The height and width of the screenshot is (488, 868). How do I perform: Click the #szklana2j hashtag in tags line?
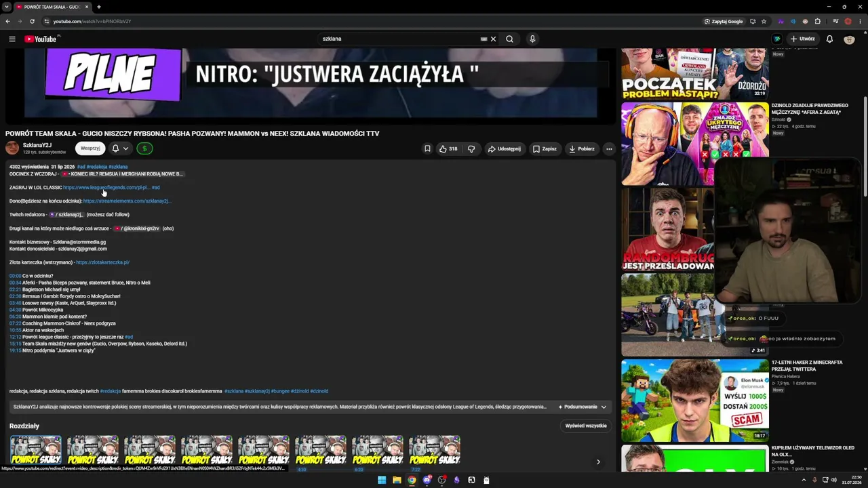click(x=257, y=391)
